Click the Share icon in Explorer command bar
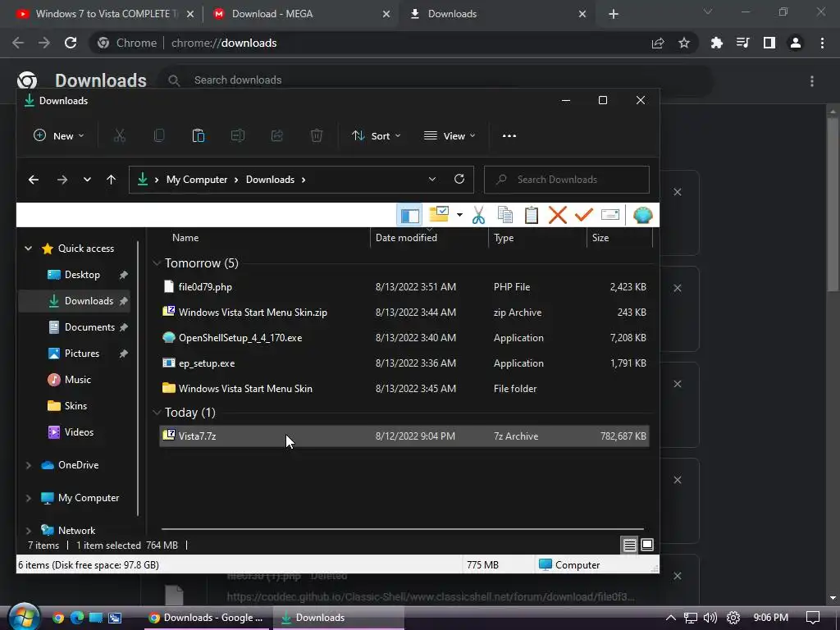Image resolution: width=840 pixels, height=630 pixels. click(x=277, y=136)
